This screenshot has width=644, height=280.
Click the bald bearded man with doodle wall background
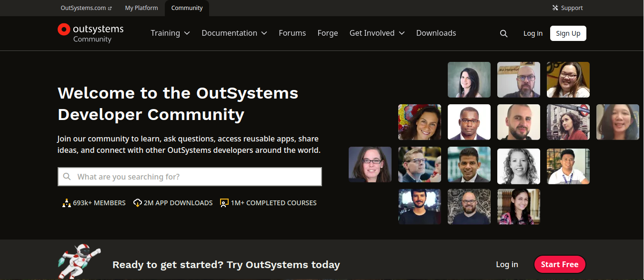click(x=469, y=207)
